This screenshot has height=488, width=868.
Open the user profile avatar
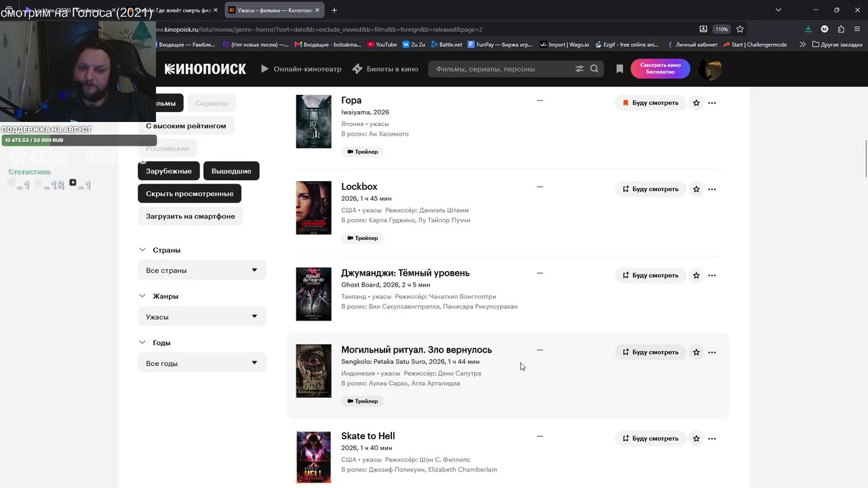pos(710,68)
